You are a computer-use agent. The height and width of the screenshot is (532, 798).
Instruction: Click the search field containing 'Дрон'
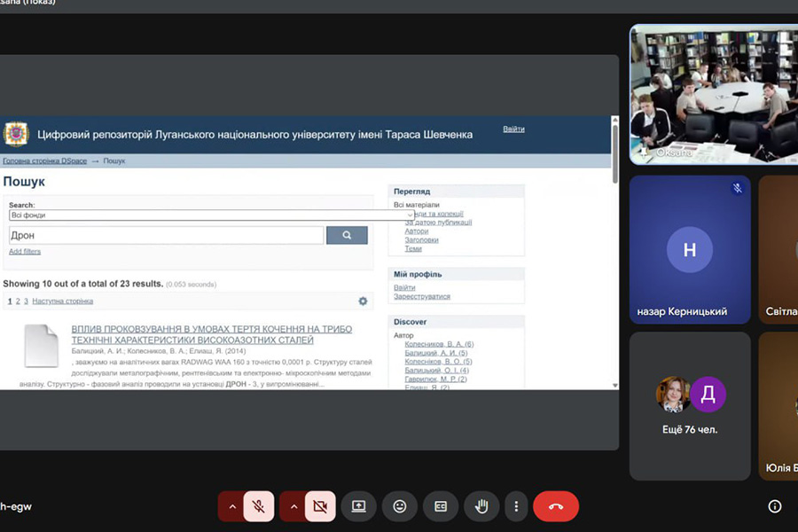166,235
